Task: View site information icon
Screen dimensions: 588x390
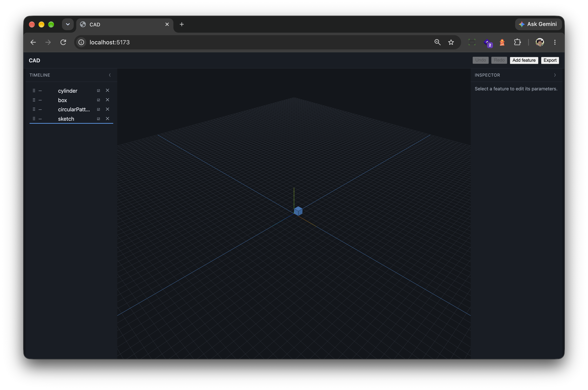Action: coord(81,42)
